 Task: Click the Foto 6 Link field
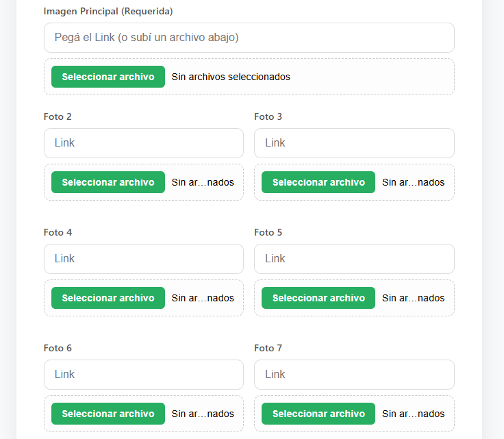(x=144, y=375)
